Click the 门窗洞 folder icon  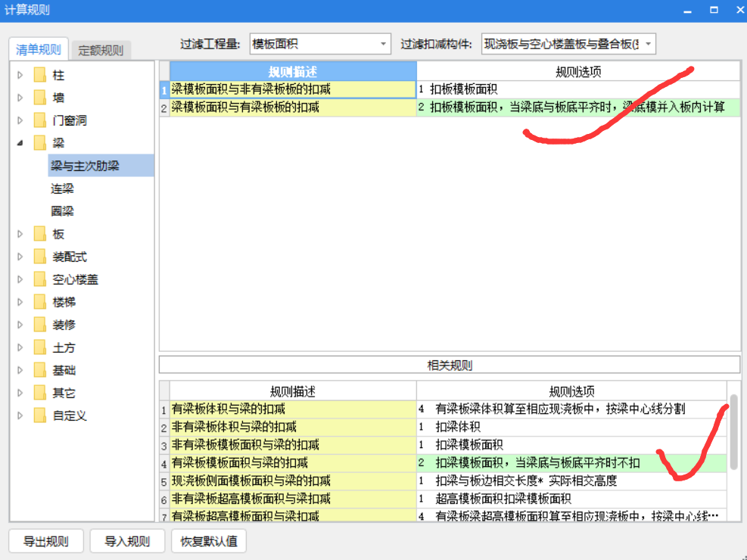click(x=40, y=120)
